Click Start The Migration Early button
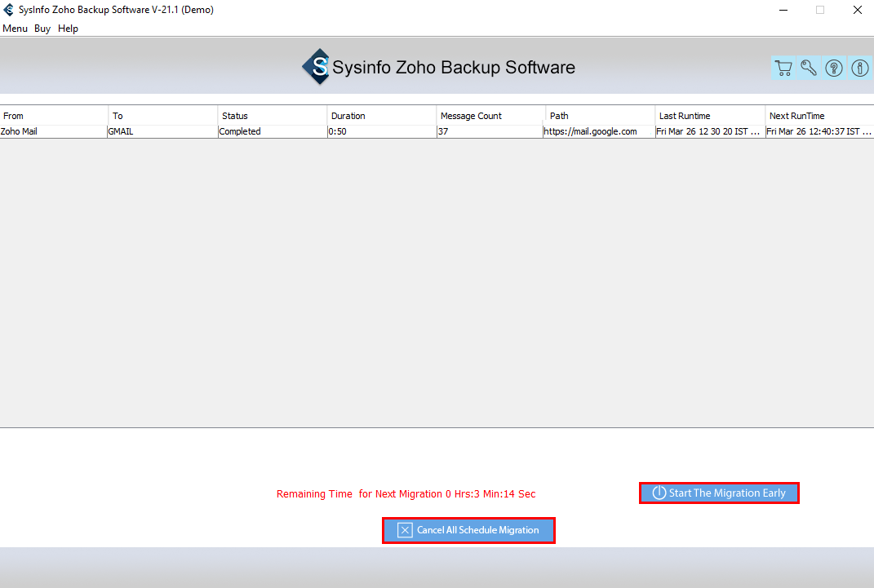The image size is (874, 588). (x=719, y=493)
